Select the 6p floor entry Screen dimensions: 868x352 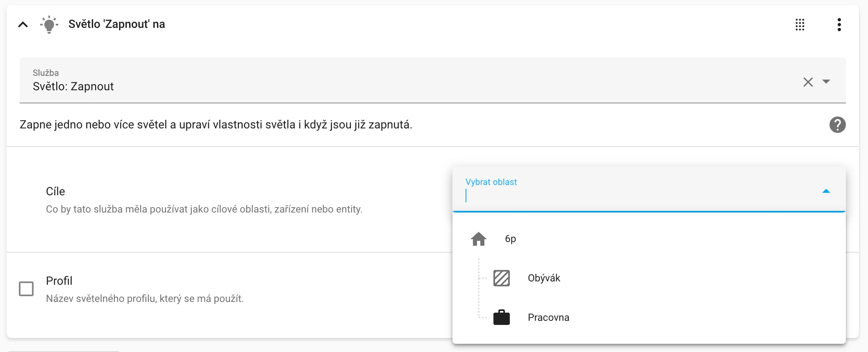pos(649,239)
